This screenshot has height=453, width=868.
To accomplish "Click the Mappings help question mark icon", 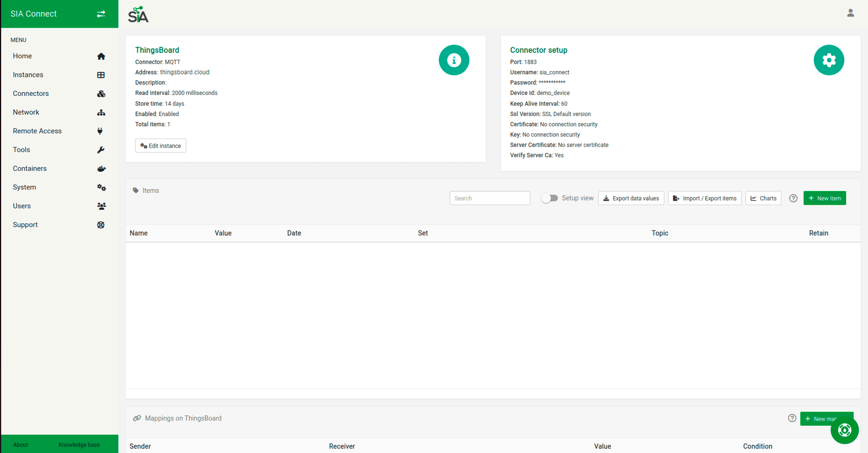I will [792, 418].
